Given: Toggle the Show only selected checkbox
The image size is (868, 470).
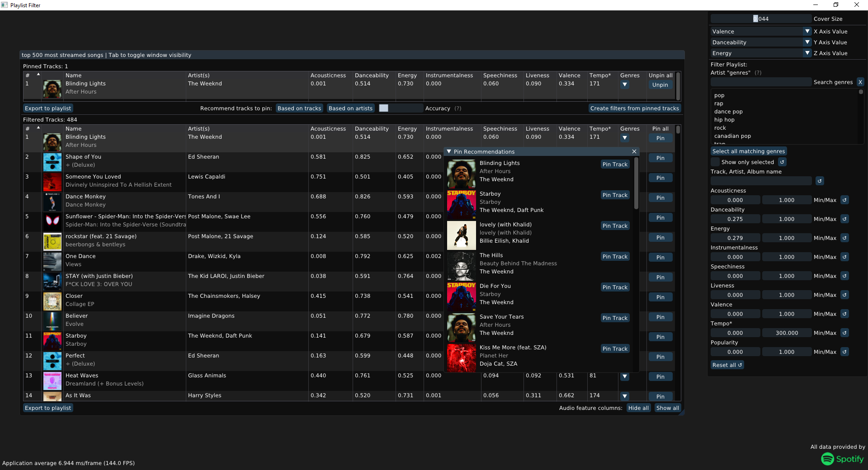Looking at the screenshot, I should 715,162.
